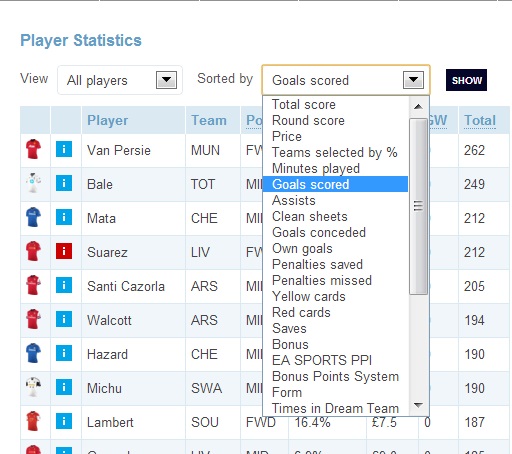Click Player Statistics heading
Screen dimensions: 512x454
pyautogui.click(x=81, y=40)
